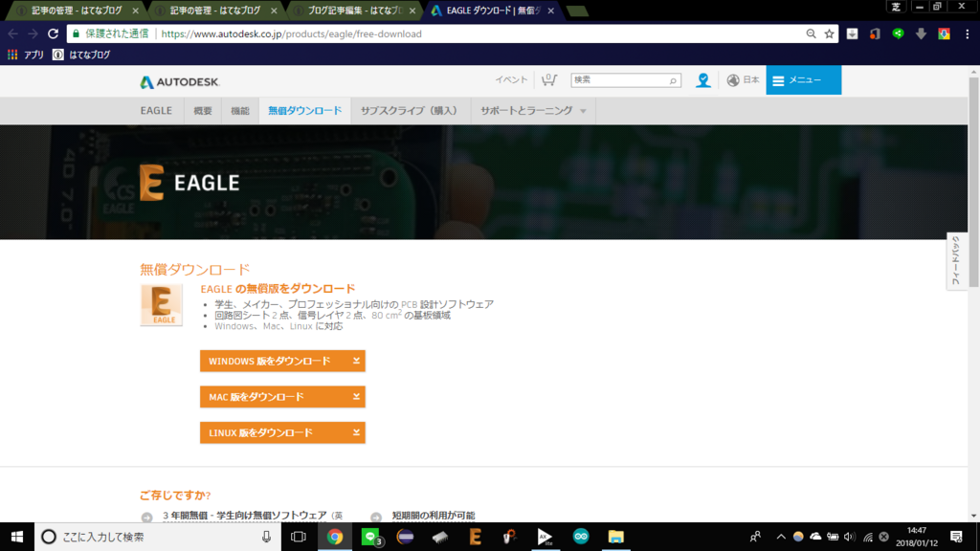Image resolution: width=980 pixels, height=551 pixels.
Task: Click the search magnifier in site search
Action: click(673, 80)
